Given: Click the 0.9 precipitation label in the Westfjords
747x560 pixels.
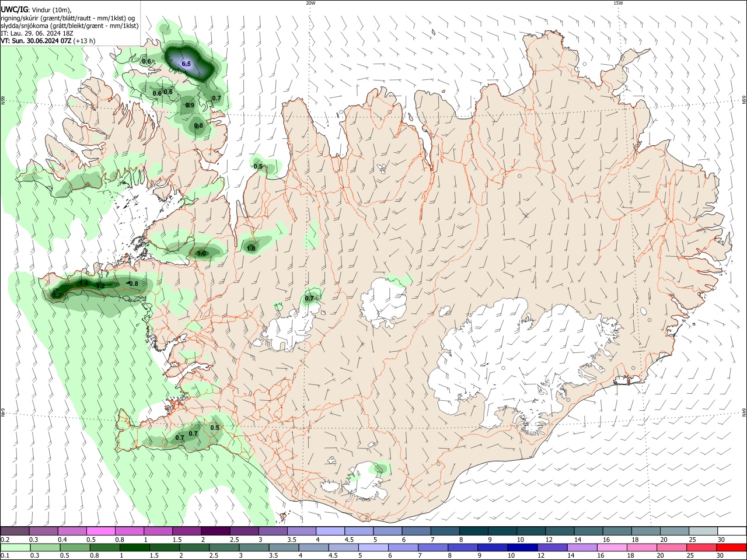Looking at the screenshot, I should [x=190, y=105].
